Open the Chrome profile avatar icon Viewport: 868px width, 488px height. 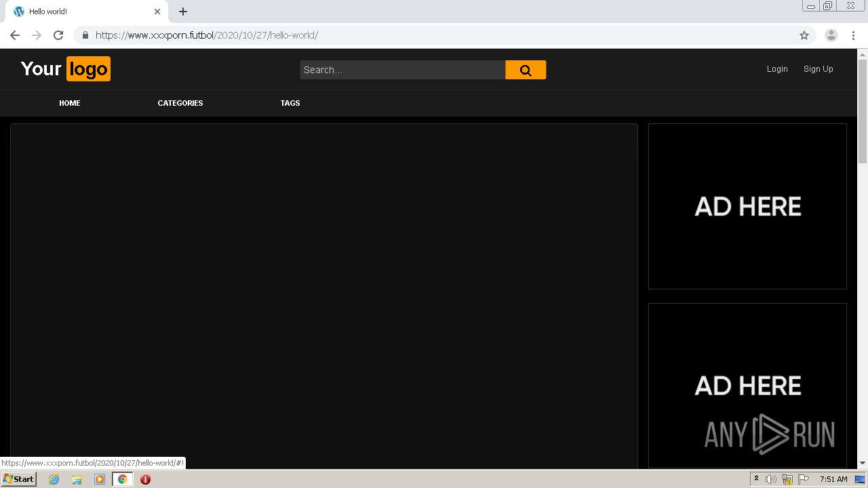click(831, 35)
